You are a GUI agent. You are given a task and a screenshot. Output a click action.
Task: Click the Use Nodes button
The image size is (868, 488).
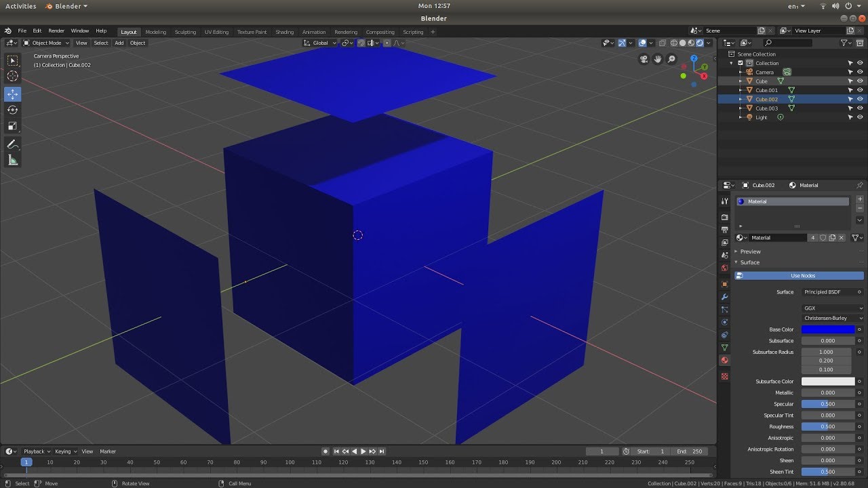pyautogui.click(x=800, y=276)
